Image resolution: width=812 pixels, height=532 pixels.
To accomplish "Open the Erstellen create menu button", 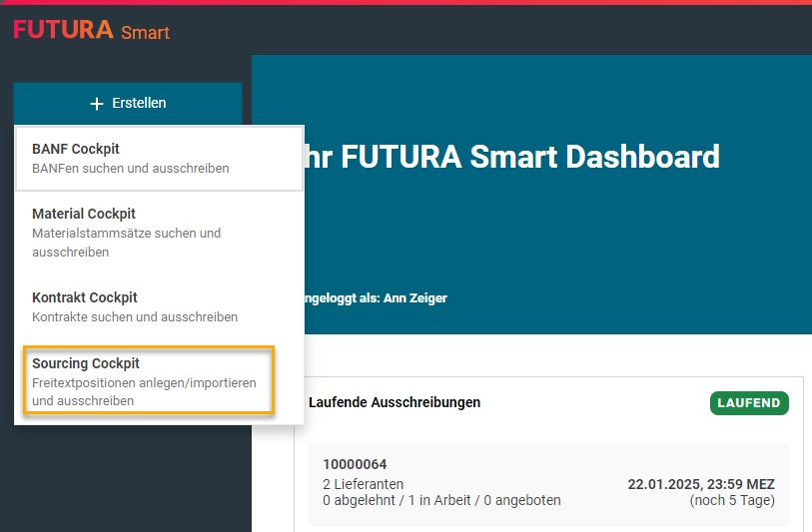I will click(128, 103).
